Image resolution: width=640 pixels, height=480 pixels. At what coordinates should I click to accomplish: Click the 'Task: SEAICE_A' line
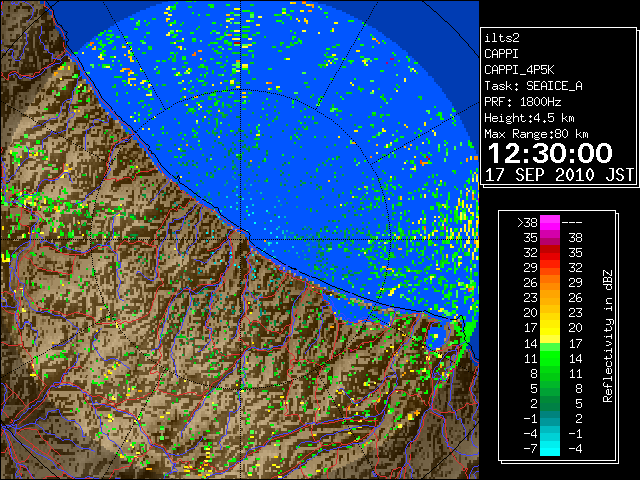coord(533,86)
